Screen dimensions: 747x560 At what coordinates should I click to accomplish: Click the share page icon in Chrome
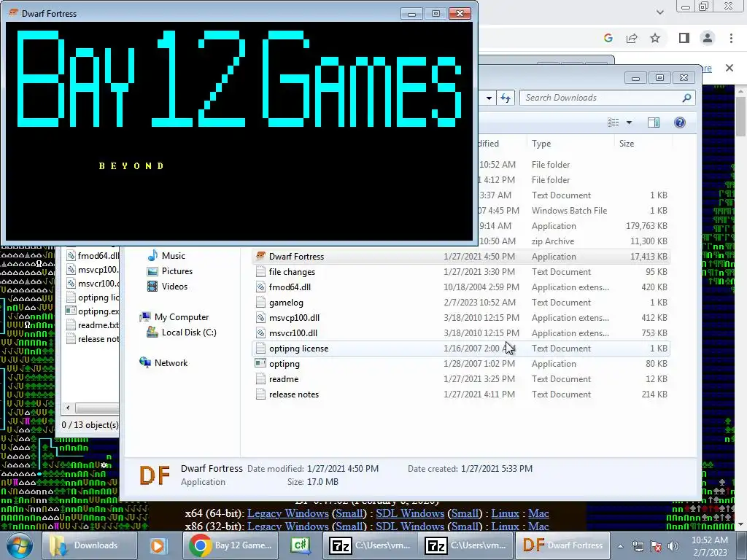point(632,38)
